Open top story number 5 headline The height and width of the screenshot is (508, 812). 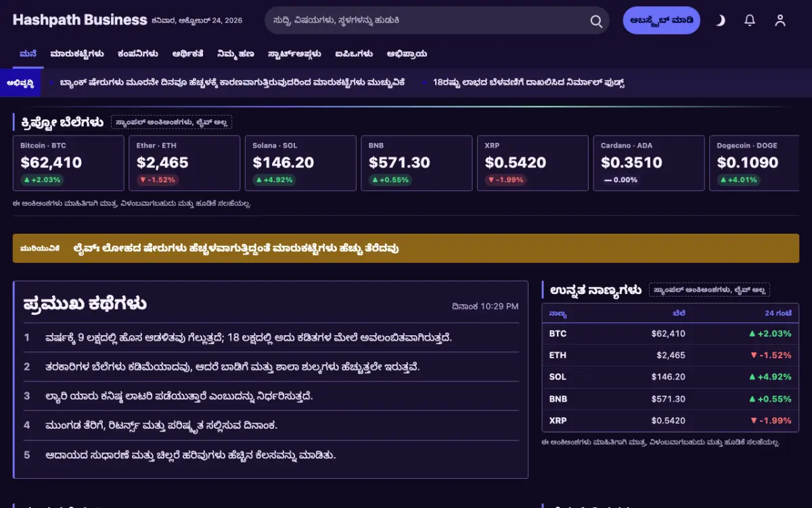pos(191,454)
